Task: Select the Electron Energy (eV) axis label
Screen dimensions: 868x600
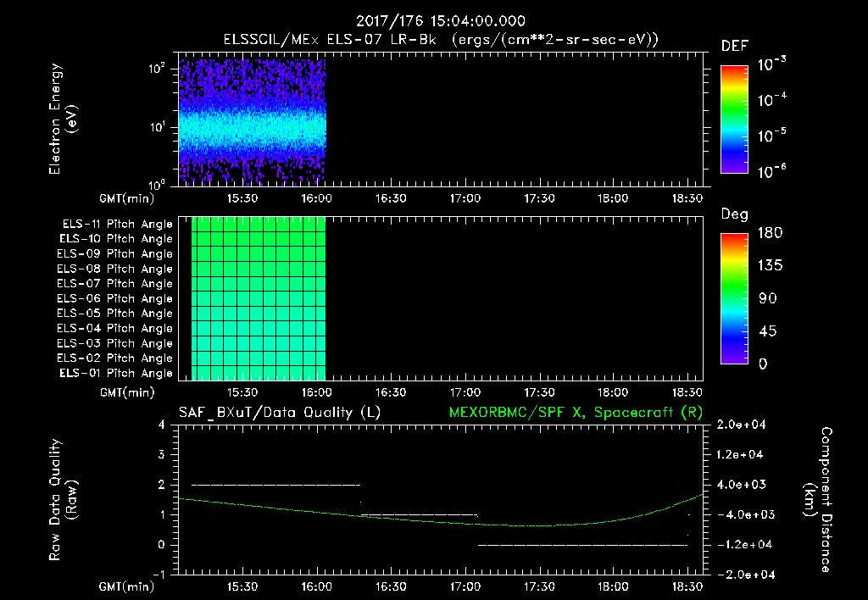Action: tap(63, 119)
